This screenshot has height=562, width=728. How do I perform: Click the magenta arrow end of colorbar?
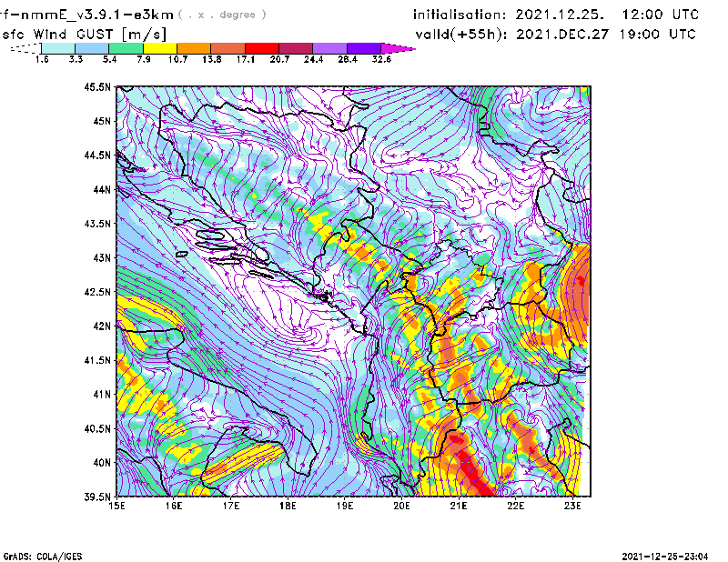398,48
